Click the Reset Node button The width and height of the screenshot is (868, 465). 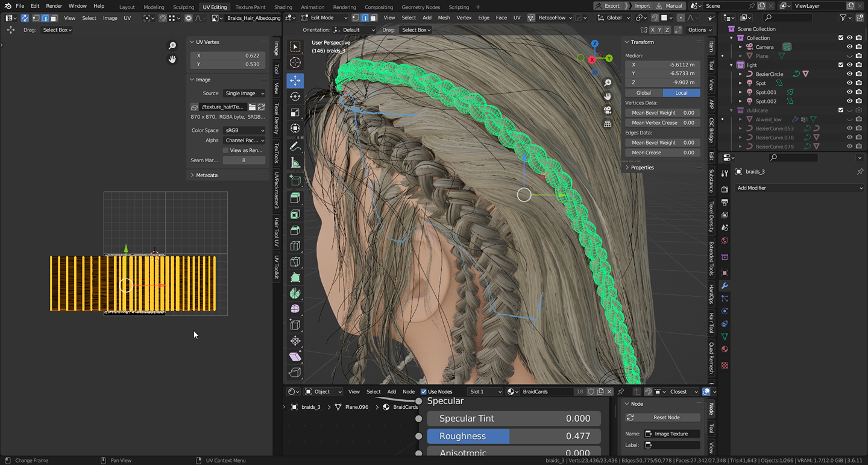coord(666,417)
